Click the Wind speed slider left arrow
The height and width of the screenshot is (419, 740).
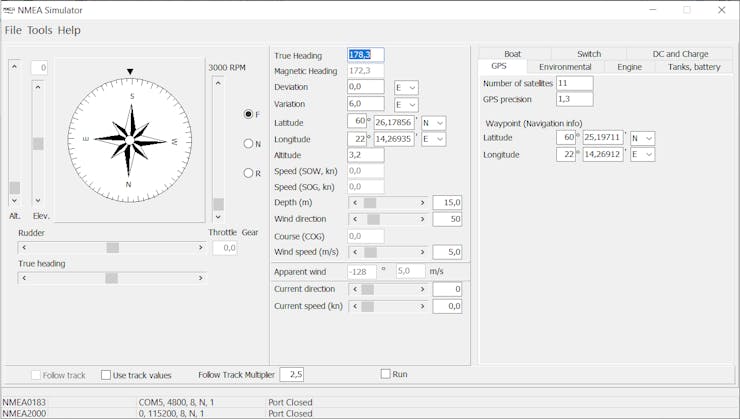click(355, 253)
